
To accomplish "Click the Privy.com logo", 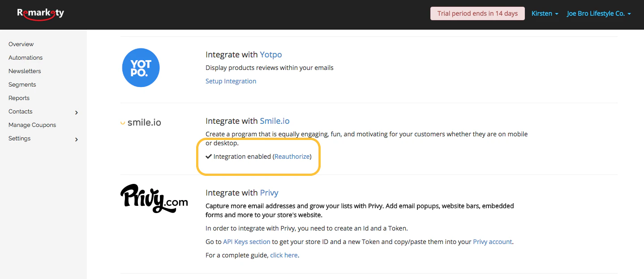I will tap(154, 198).
